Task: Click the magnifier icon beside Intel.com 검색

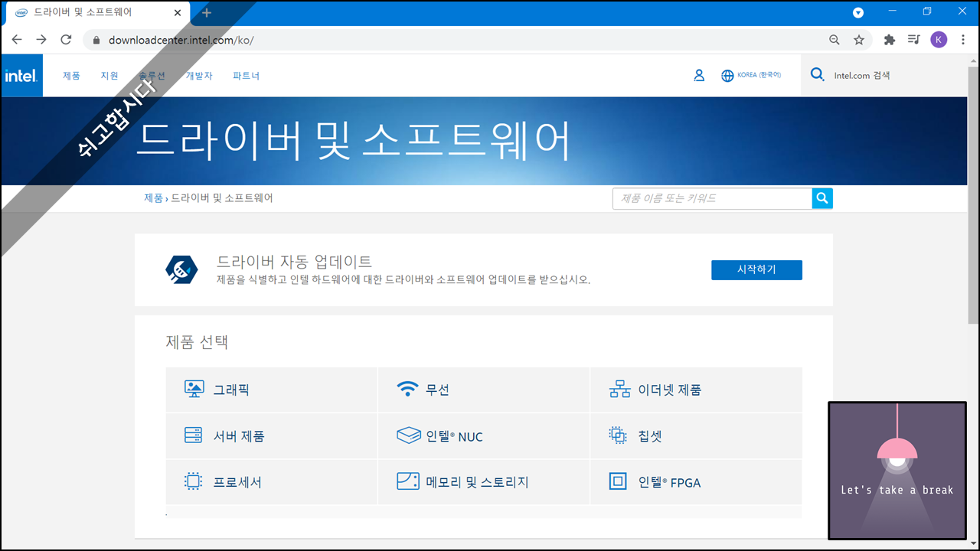Action: [818, 75]
